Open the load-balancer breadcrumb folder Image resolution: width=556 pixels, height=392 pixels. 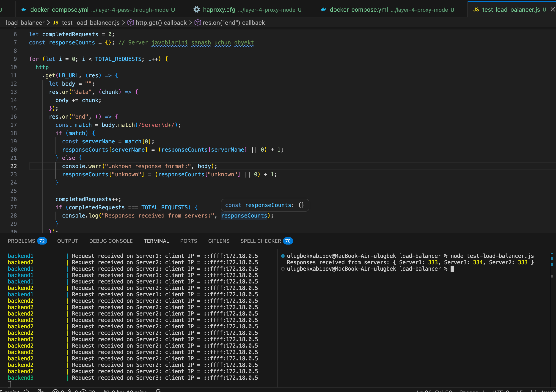25,23
